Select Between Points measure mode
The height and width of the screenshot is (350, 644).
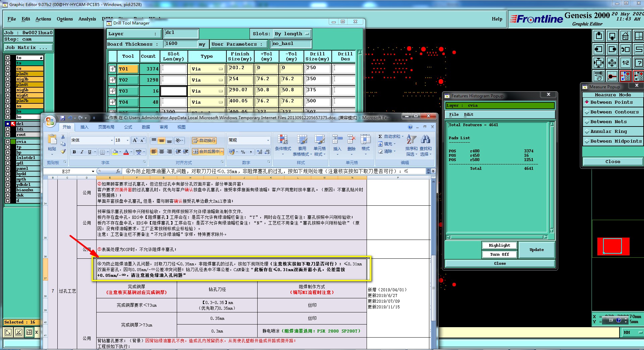[x=612, y=102]
